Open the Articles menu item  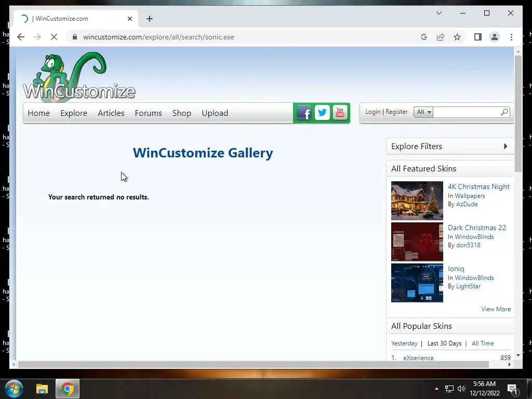coord(111,113)
